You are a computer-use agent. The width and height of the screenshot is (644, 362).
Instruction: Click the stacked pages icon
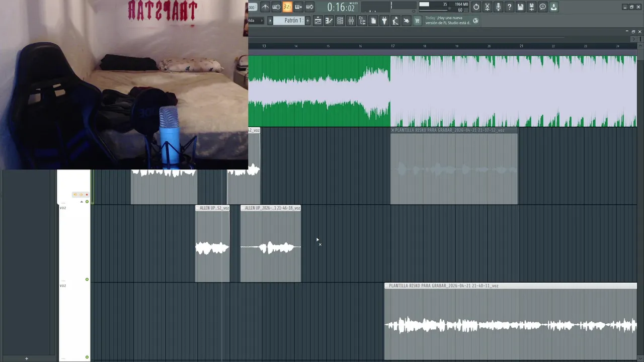point(373,21)
